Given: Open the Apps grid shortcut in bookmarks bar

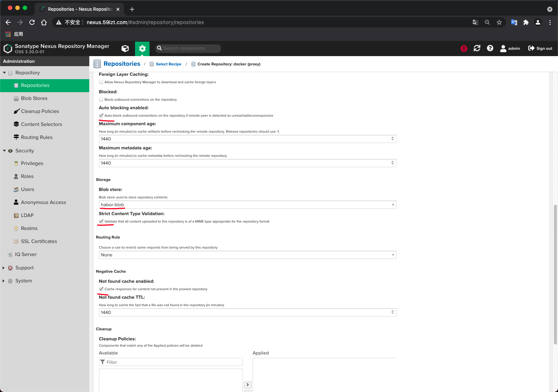Looking at the screenshot, I should pos(8,34).
